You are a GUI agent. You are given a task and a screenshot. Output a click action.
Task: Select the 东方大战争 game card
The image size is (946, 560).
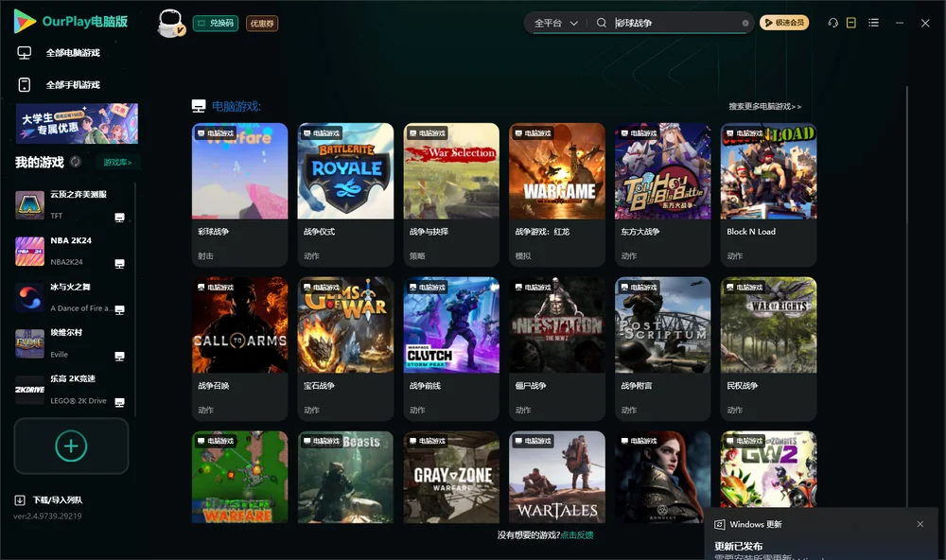coord(663,194)
